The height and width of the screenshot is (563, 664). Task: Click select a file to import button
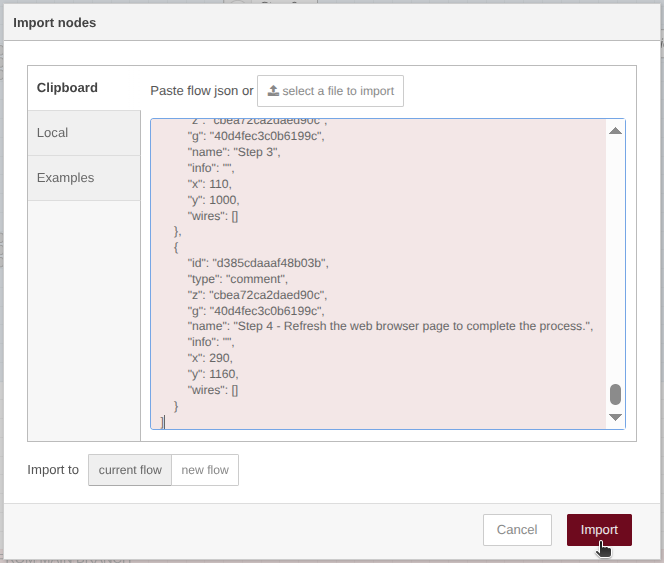(x=330, y=91)
